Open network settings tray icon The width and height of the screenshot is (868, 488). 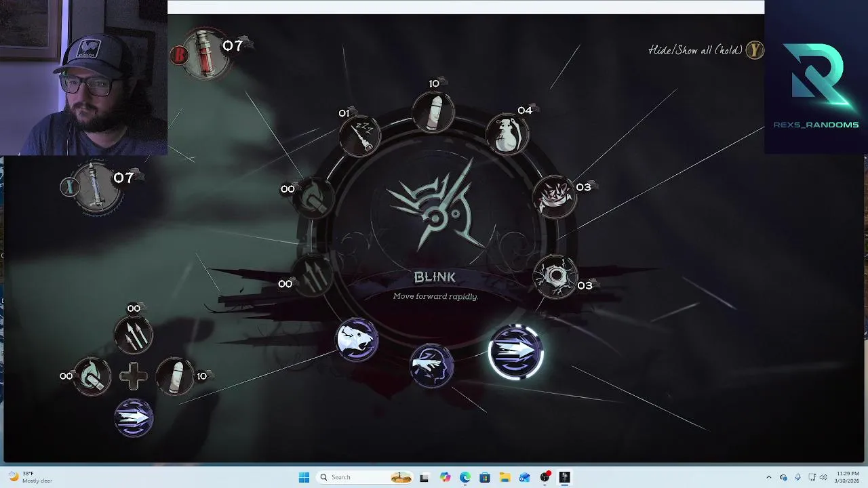click(812, 477)
